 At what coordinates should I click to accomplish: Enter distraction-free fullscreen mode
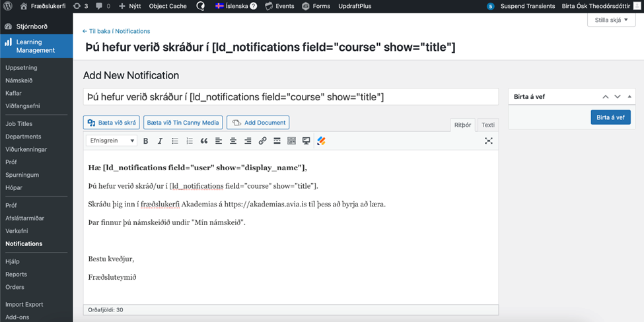pyautogui.click(x=489, y=141)
